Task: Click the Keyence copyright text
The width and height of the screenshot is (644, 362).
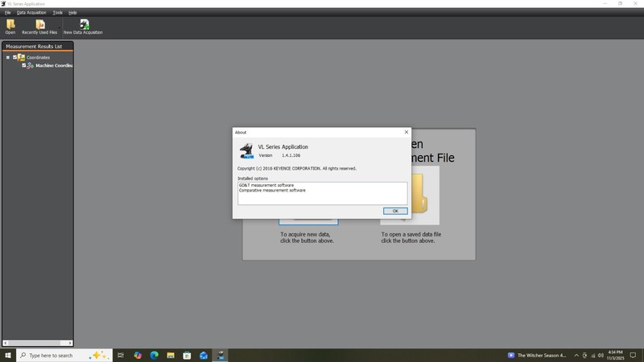Action: [x=297, y=169]
